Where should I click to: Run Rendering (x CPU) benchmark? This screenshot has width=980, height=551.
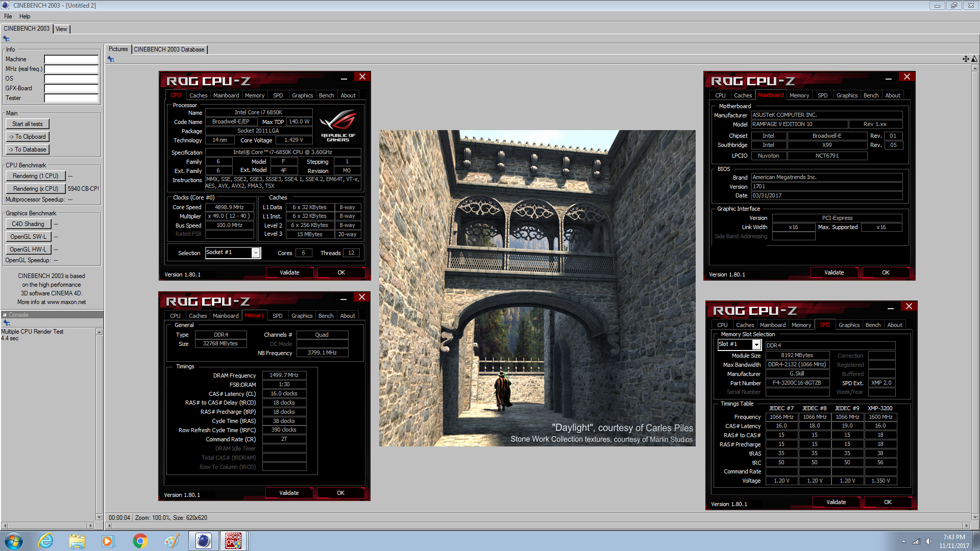36,189
